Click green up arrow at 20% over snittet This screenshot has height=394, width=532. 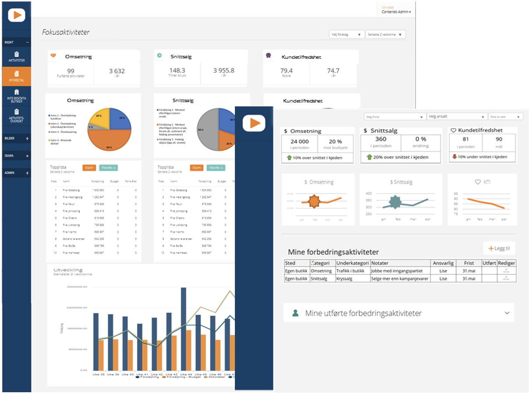coord(369,157)
